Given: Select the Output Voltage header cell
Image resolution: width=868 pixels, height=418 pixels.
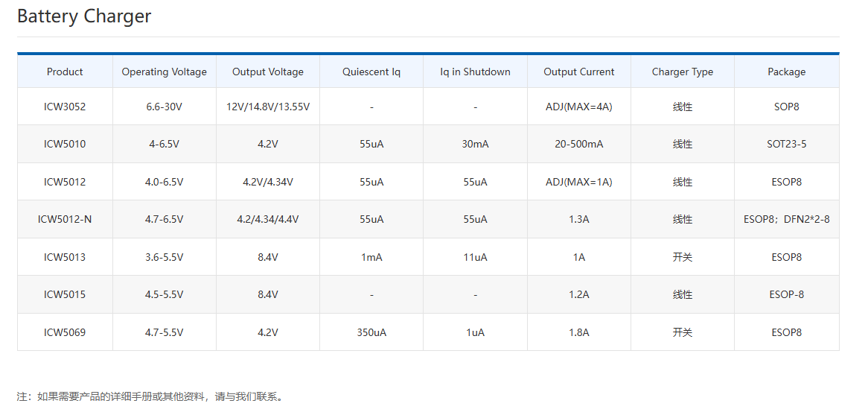Looking at the screenshot, I should [268, 72].
